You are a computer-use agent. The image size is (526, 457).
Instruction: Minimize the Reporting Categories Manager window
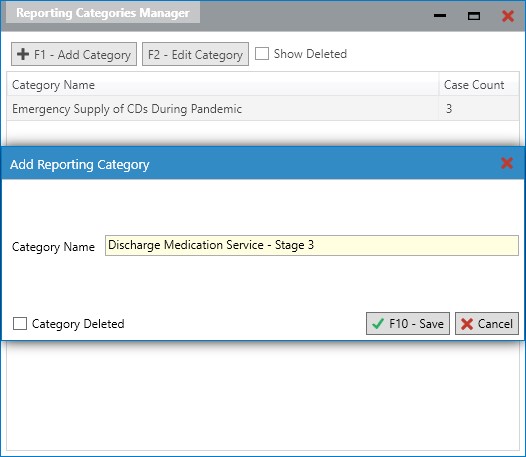440,15
